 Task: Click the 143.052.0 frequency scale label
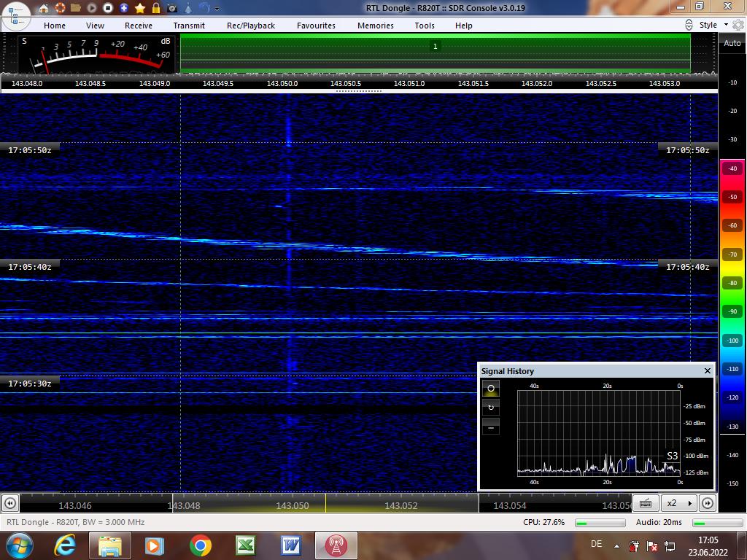click(537, 83)
